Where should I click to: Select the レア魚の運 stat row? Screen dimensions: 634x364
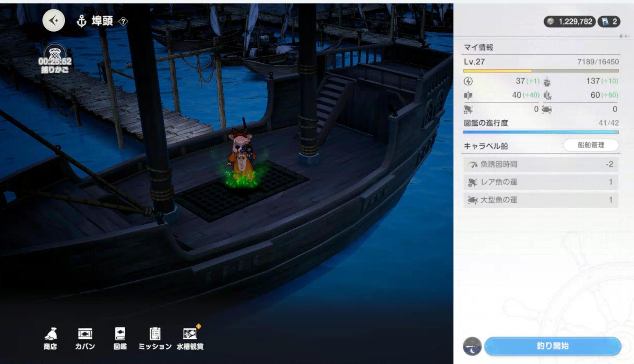541,182
